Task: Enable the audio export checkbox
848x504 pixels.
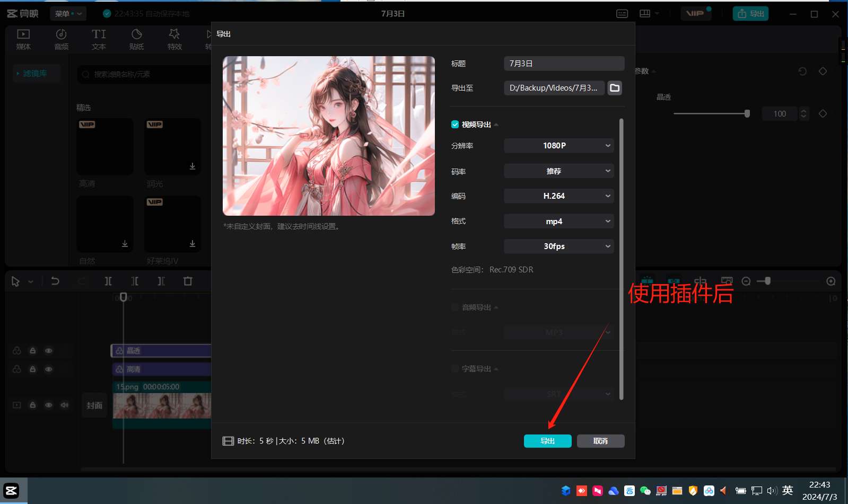Action: click(x=455, y=307)
